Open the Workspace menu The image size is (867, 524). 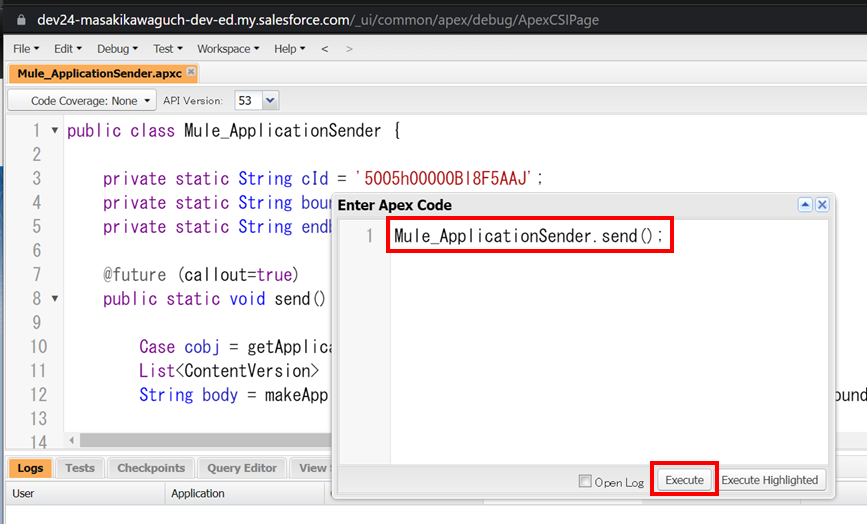228,49
